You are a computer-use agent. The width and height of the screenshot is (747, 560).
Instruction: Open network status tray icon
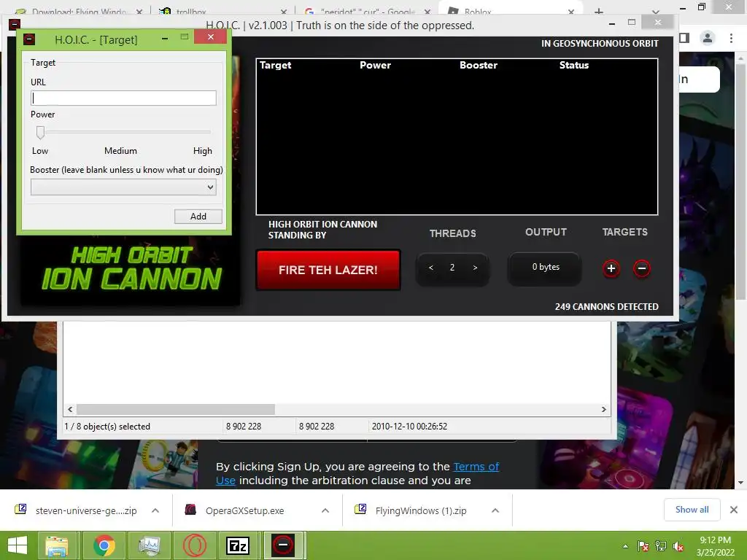[x=661, y=546]
